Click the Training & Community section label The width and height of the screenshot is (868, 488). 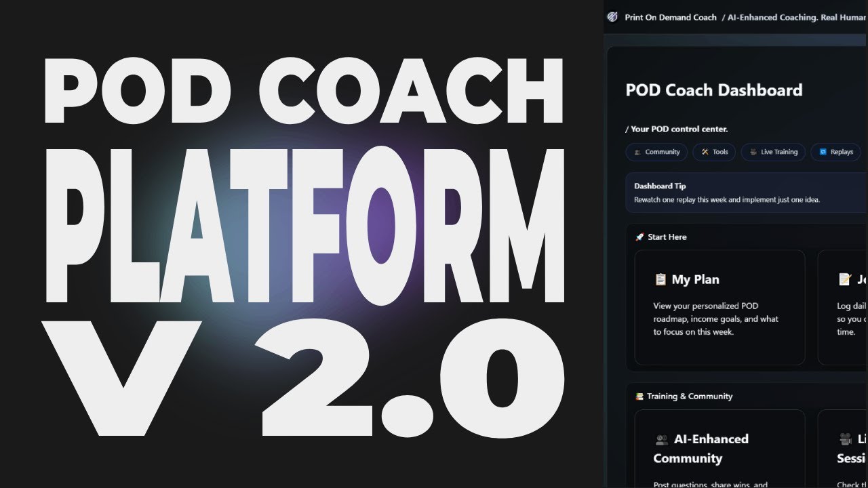690,396
